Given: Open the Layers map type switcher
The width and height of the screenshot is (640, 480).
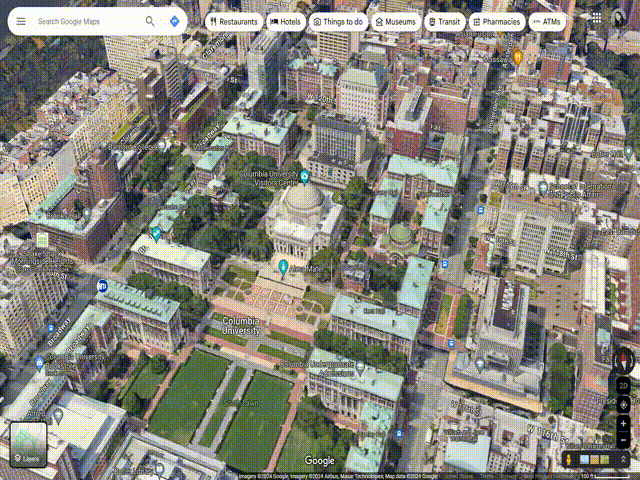Looking at the screenshot, I should click(28, 444).
